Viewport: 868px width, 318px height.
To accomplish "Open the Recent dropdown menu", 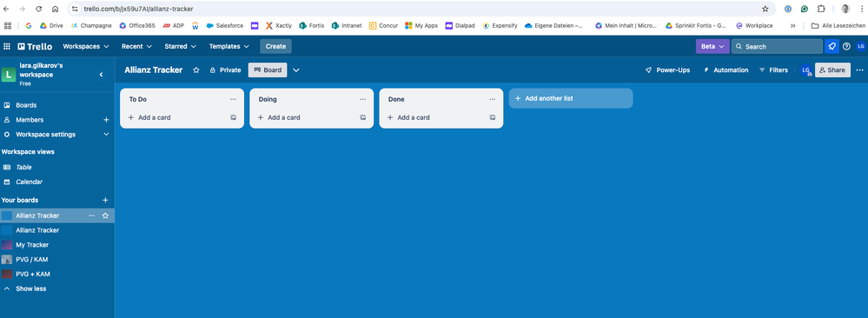I will pyautogui.click(x=136, y=47).
